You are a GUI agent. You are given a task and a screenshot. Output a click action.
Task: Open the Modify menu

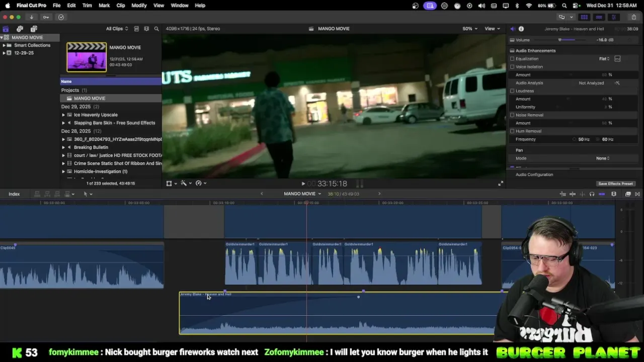[139, 6]
